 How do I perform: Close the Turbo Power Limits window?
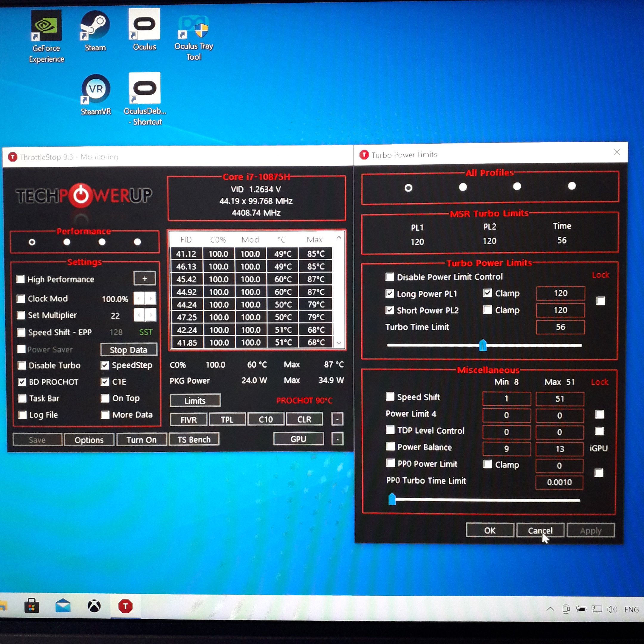[617, 152]
